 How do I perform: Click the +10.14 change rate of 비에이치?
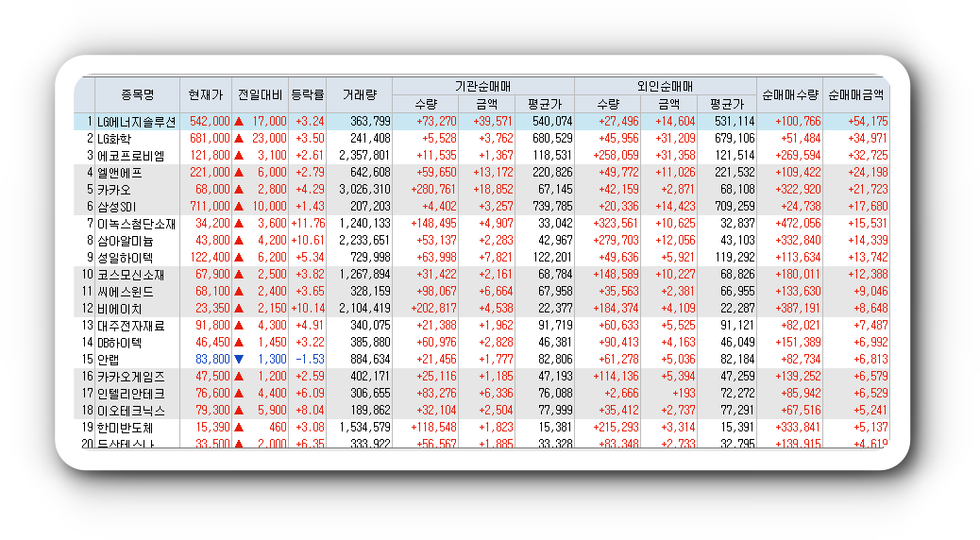click(x=308, y=308)
